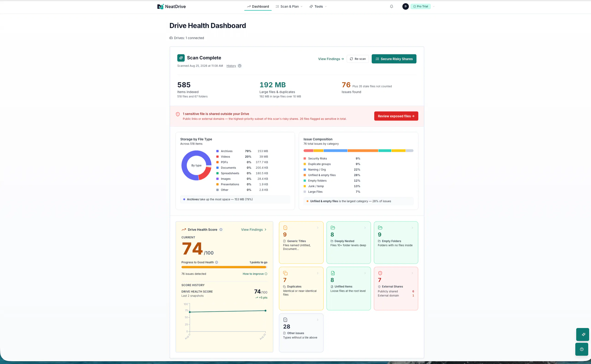
Task: Click the Junk / temp legend row
Action: 332,186
